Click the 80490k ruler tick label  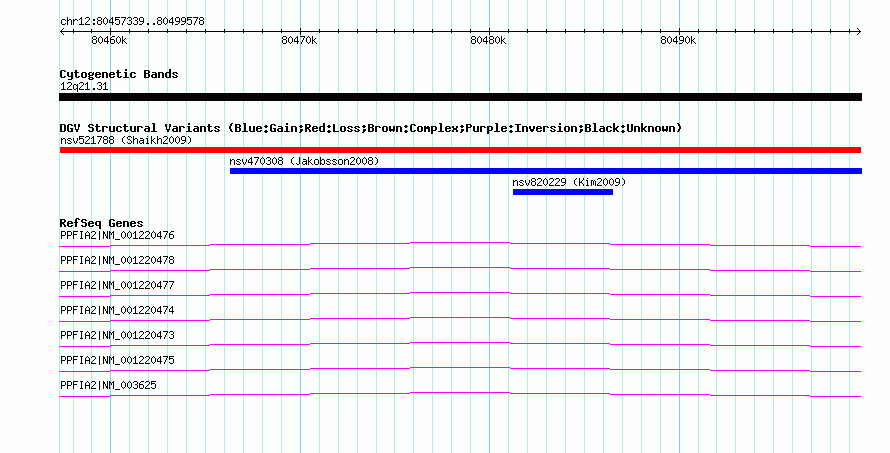pyautogui.click(x=678, y=40)
